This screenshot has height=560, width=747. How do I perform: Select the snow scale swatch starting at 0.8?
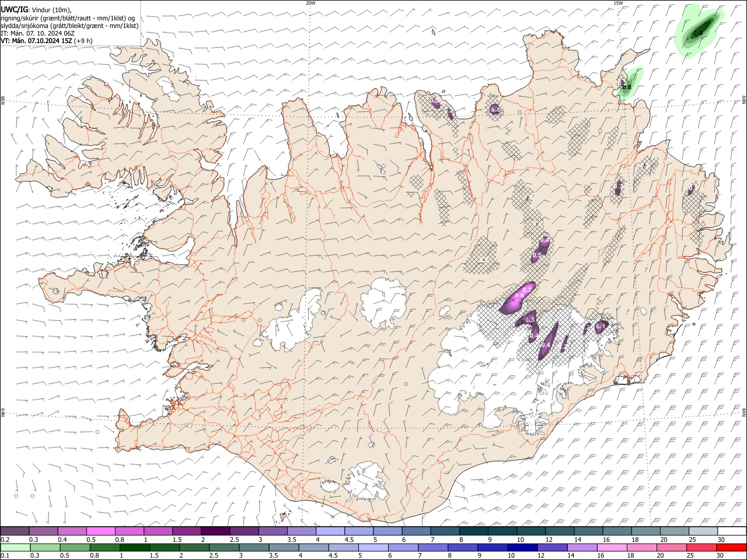[129, 531]
